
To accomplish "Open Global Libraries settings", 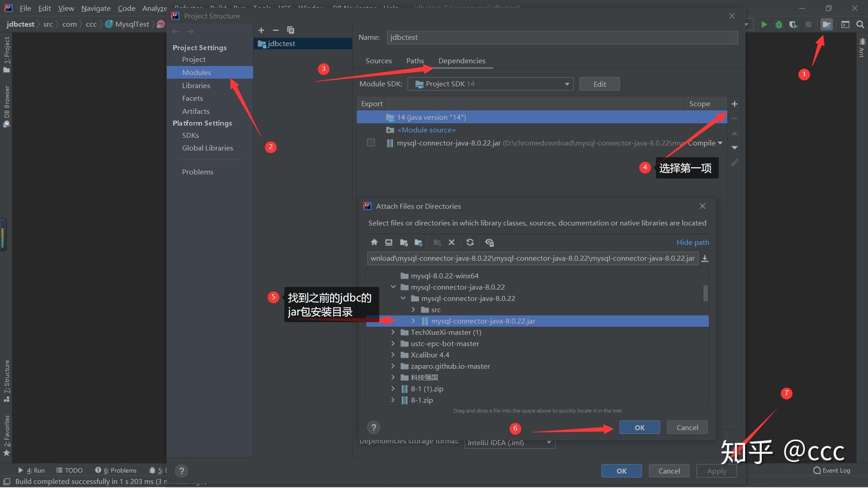I will (x=208, y=148).
